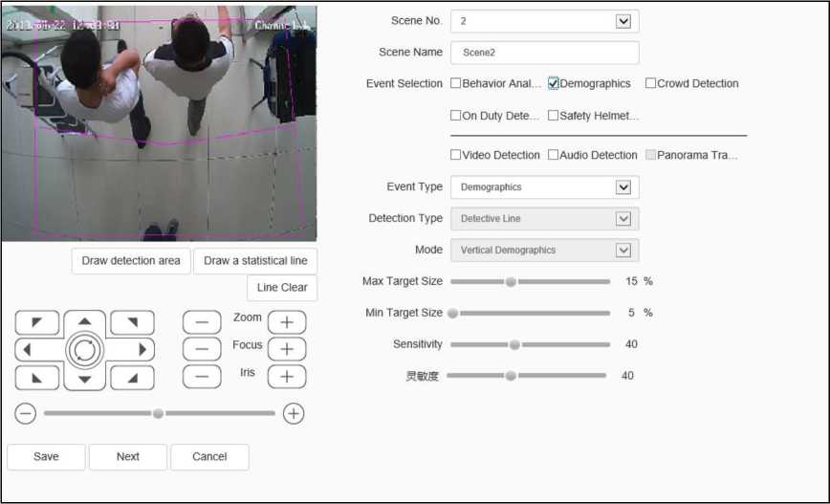Enable the Crowd Detection checkbox
The image size is (830, 504).
pyautogui.click(x=651, y=84)
